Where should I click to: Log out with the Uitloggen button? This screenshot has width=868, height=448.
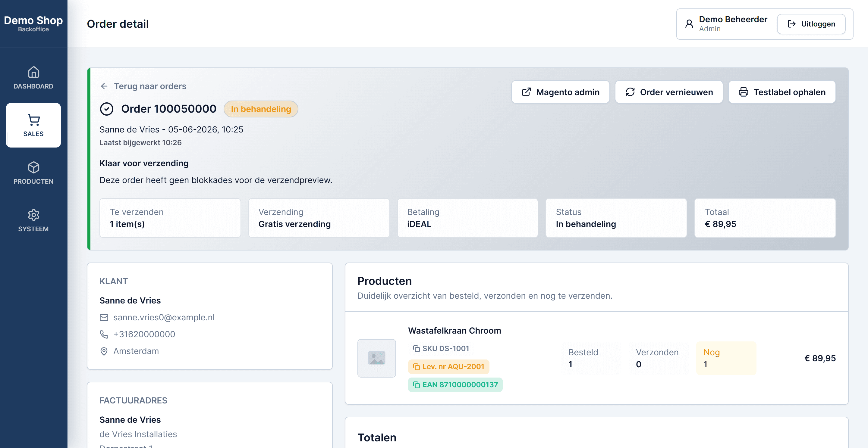811,24
